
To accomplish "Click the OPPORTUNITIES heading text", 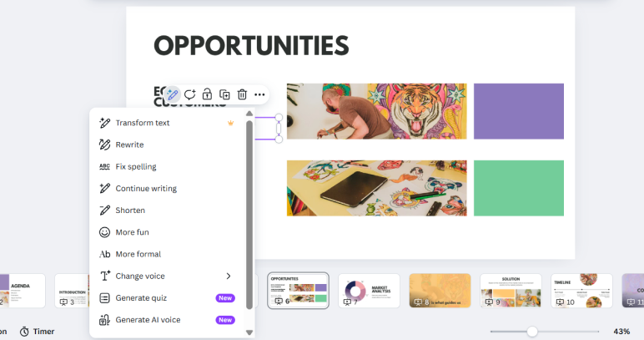I will tap(251, 45).
